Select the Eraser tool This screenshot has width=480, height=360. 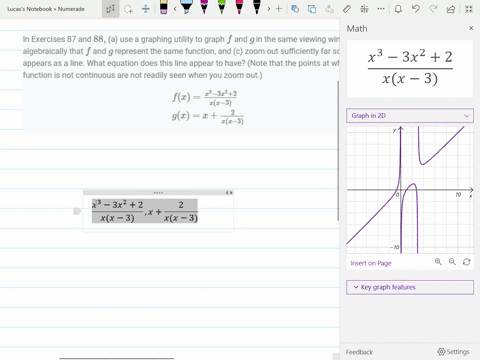[x=163, y=7]
